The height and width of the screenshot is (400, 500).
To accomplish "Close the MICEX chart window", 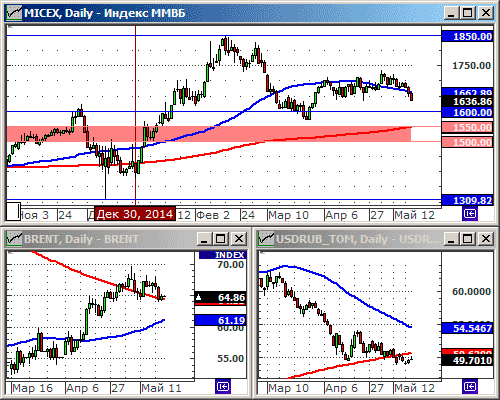I will pos(486,13).
